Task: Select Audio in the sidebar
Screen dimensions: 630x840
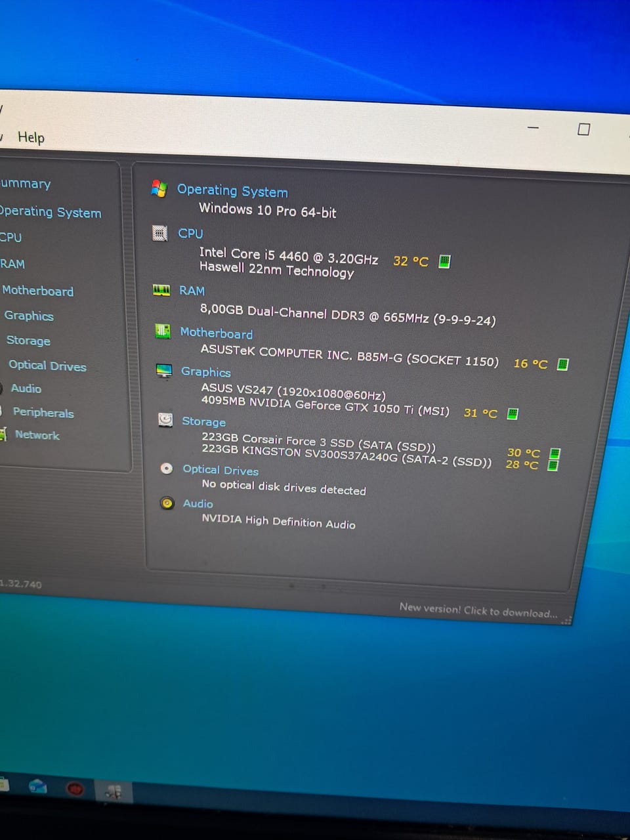Action: click(26, 388)
